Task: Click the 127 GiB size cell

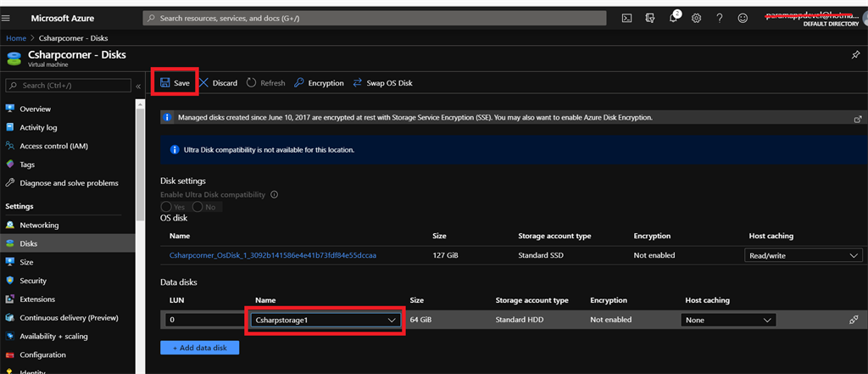Action: coord(446,255)
